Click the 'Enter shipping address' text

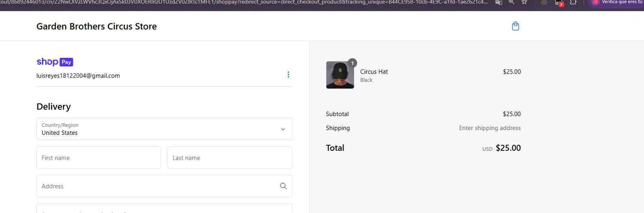click(x=490, y=128)
